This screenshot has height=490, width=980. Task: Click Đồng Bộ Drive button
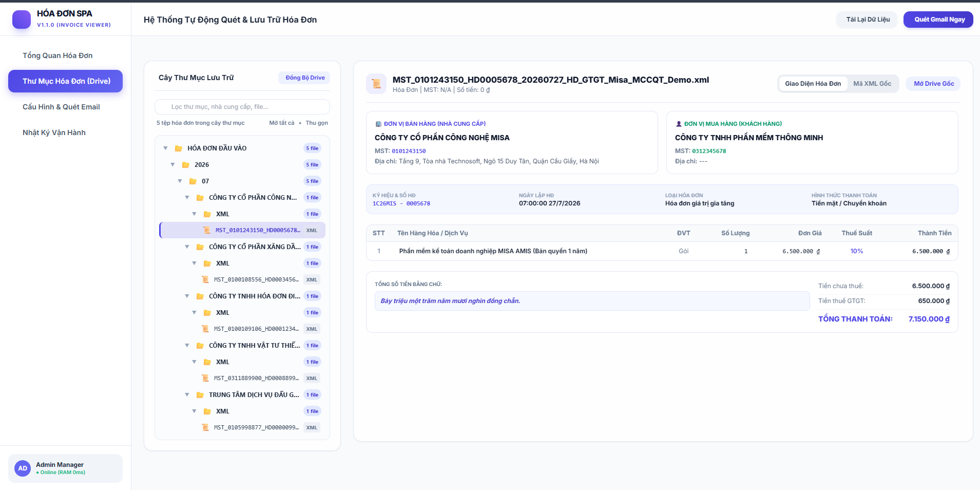coord(305,78)
